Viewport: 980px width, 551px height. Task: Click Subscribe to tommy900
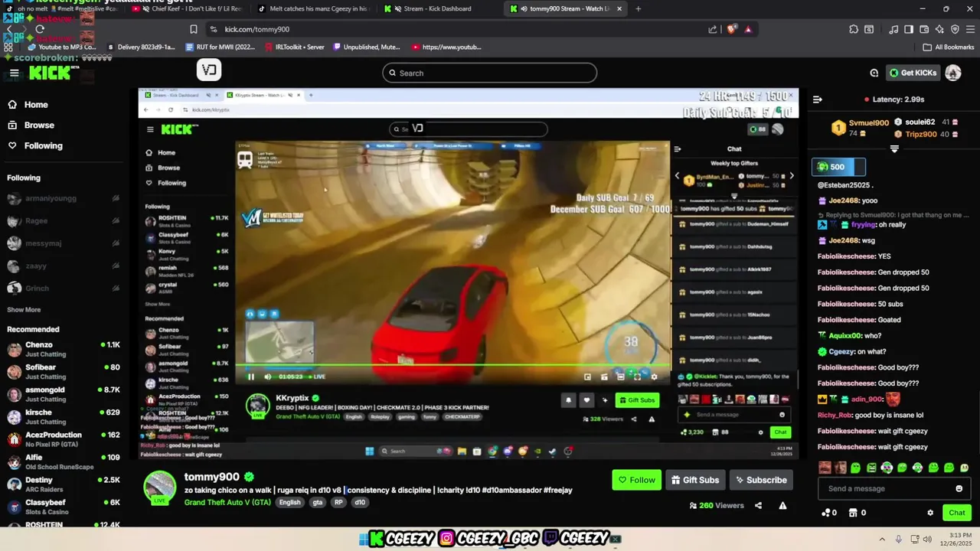coord(761,481)
